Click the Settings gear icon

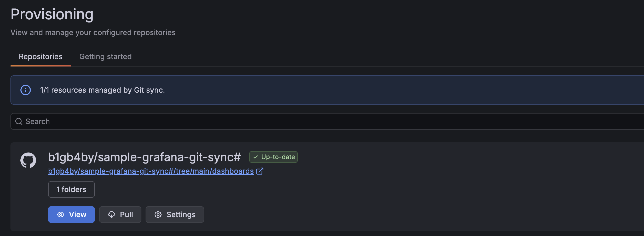158,214
